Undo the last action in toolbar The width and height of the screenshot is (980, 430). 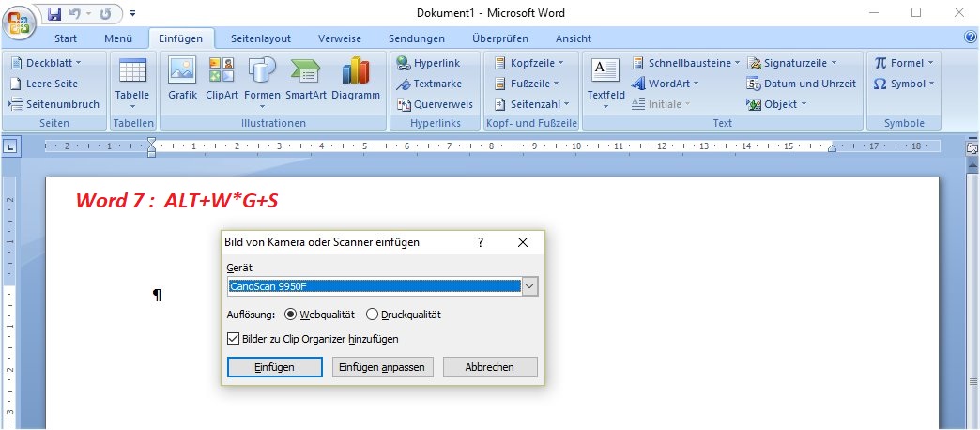[75, 13]
